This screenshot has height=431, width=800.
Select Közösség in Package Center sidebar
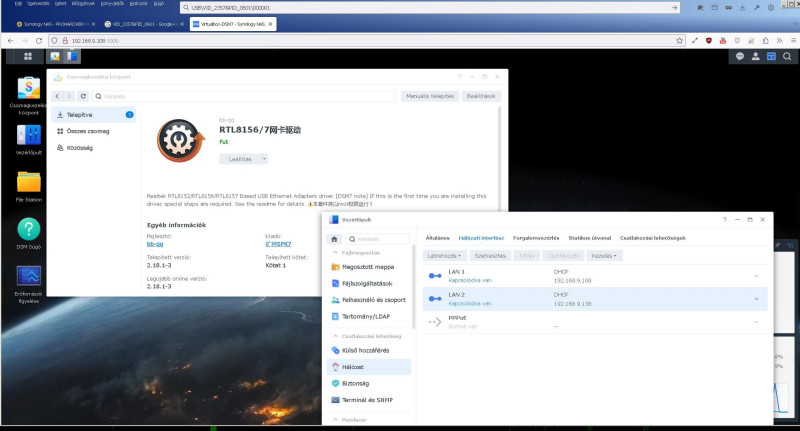[94, 148]
